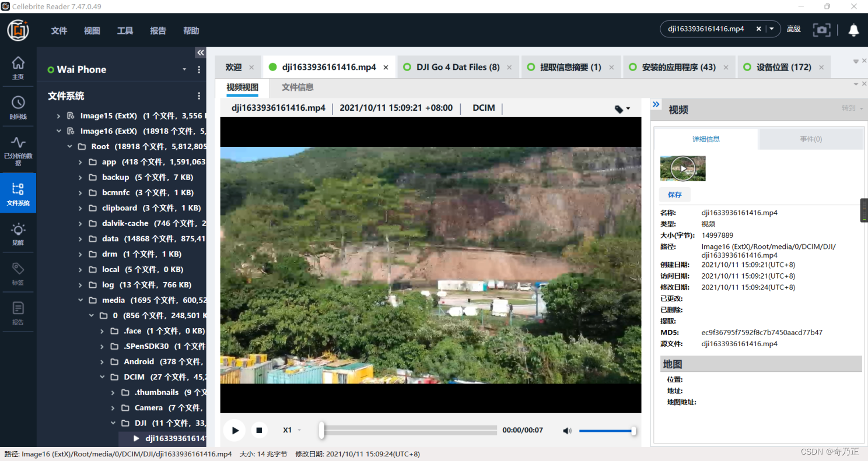This screenshot has width=868, height=461.
Task: Open the 已分析的数据 analyzed data icon
Action: pos(18,150)
